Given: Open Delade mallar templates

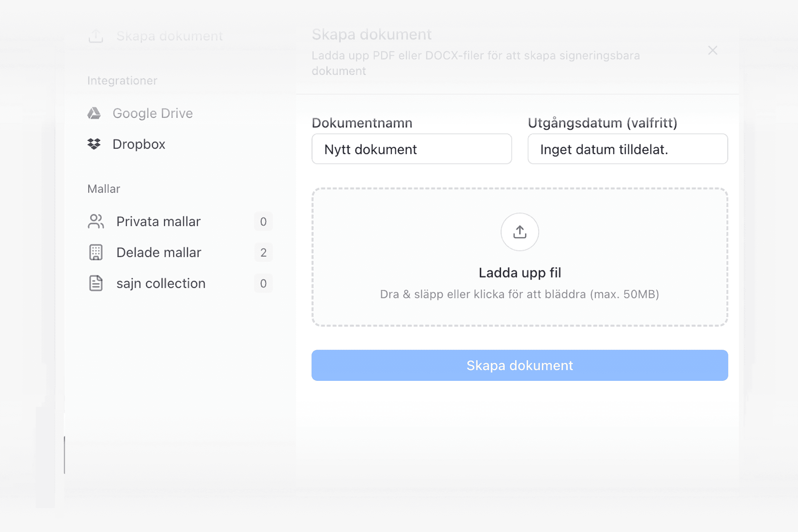Looking at the screenshot, I should 159,252.
